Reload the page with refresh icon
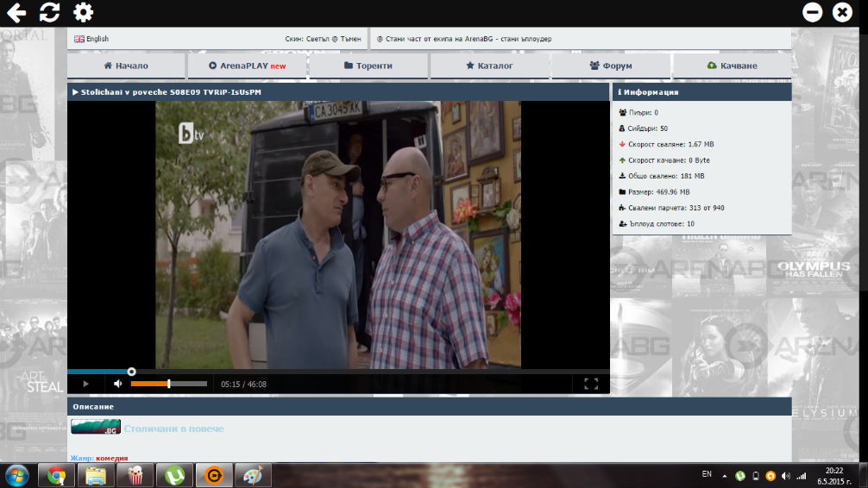 tap(49, 12)
